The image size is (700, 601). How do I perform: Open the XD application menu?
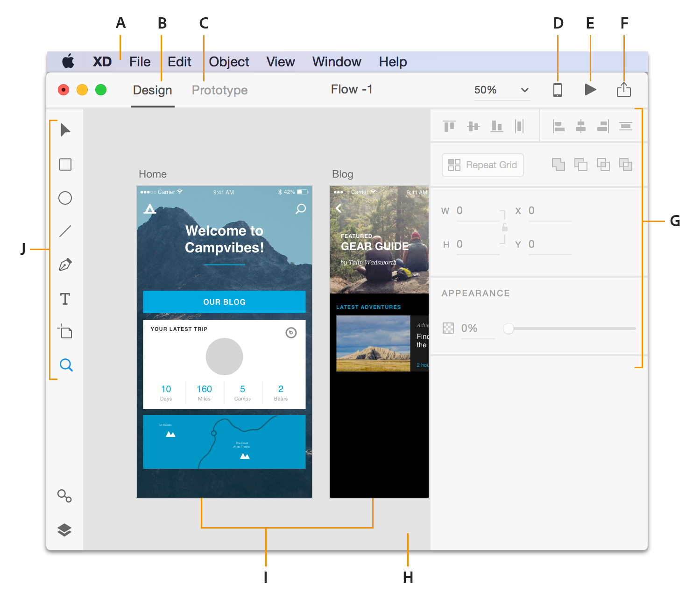point(102,61)
